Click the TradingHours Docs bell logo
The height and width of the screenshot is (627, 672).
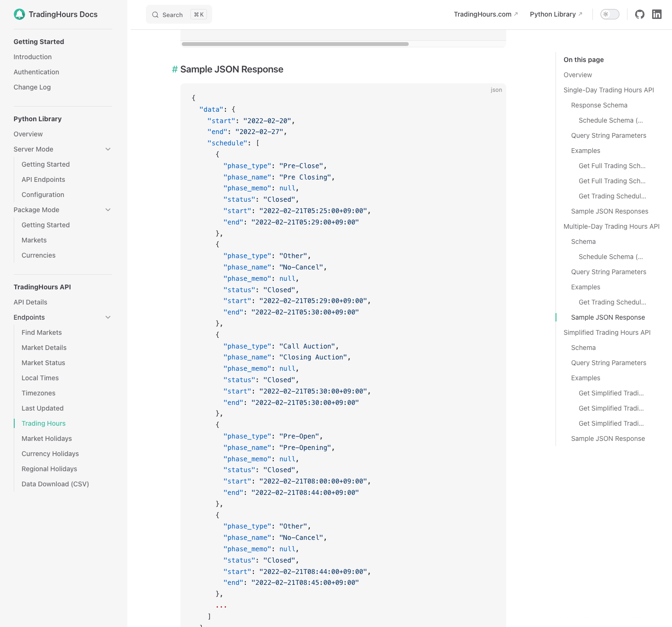[19, 14]
